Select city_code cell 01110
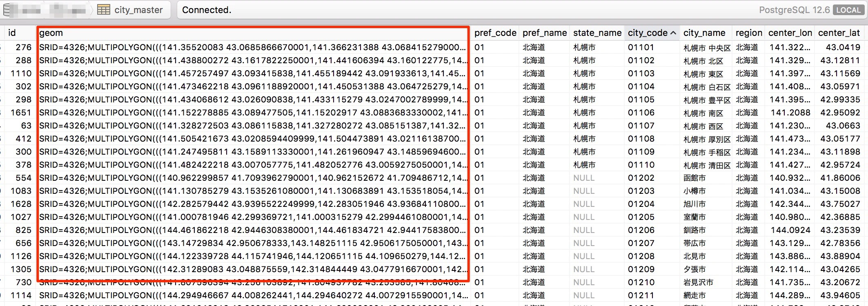868x306 pixels. (641, 165)
